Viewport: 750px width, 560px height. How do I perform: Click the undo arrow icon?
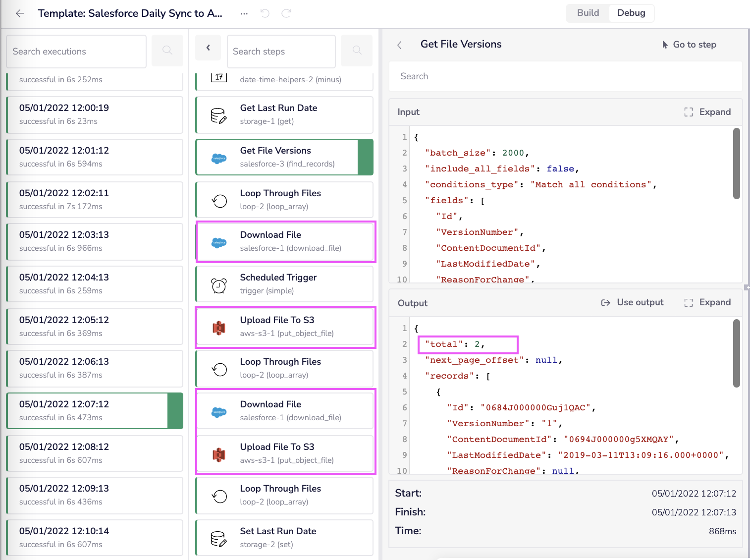tap(265, 13)
